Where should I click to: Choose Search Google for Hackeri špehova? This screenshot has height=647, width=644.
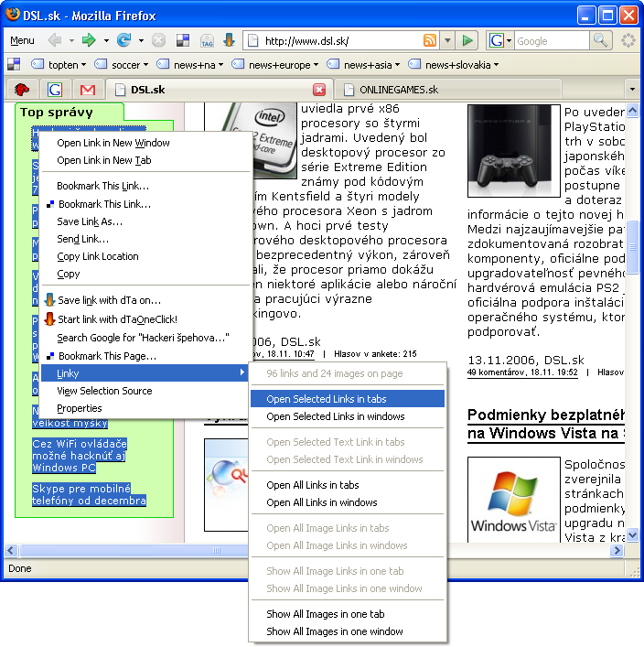(x=145, y=338)
